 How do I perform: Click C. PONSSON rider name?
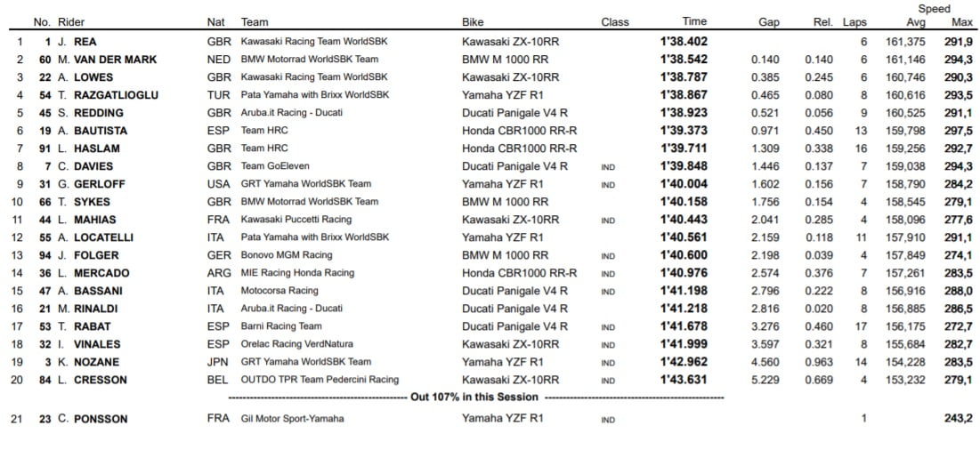[x=94, y=419]
